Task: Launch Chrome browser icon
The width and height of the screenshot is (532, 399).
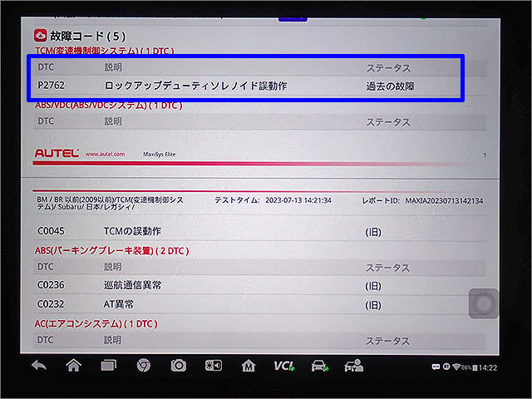Action: pos(144,366)
